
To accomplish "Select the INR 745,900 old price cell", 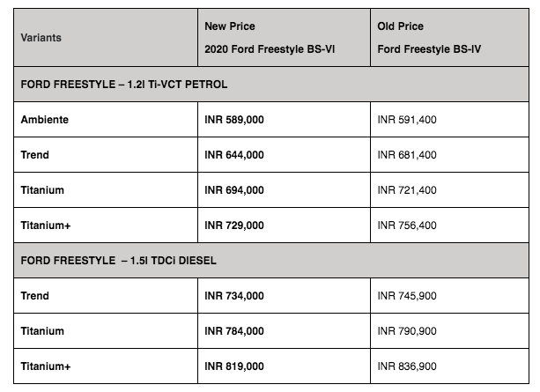I will pos(406,296).
